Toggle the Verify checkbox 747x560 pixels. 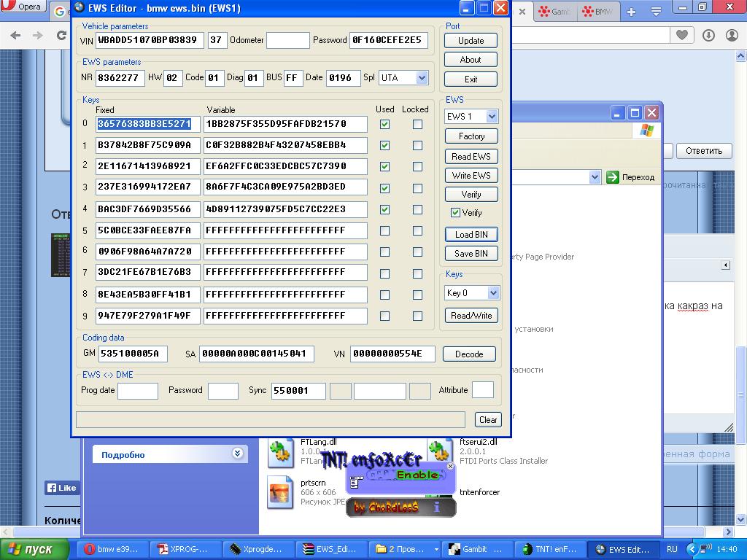coord(455,213)
